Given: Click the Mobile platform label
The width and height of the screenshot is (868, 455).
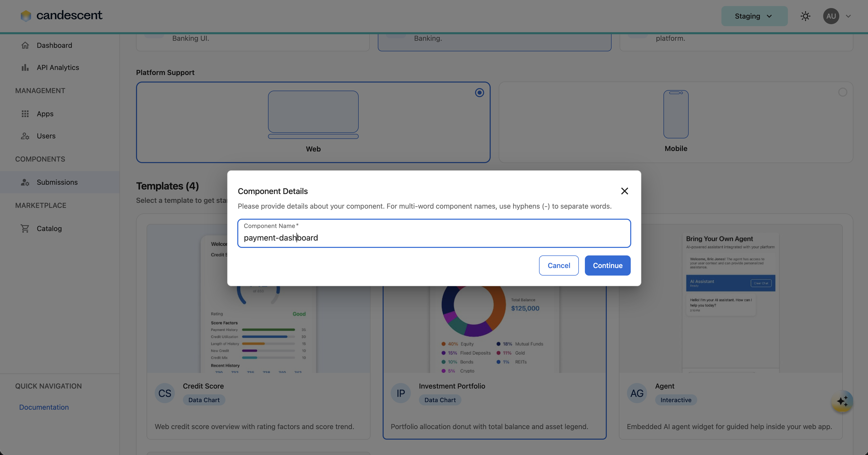Looking at the screenshot, I should 676,148.
